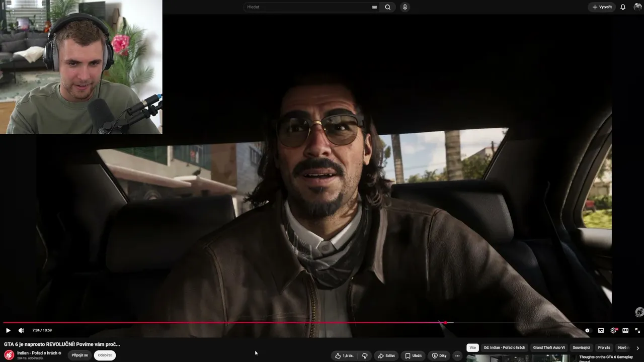Viewport: 644px width, 362px height.
Task: Click the channel watermark in video corner
Action: tap(639, 312)
